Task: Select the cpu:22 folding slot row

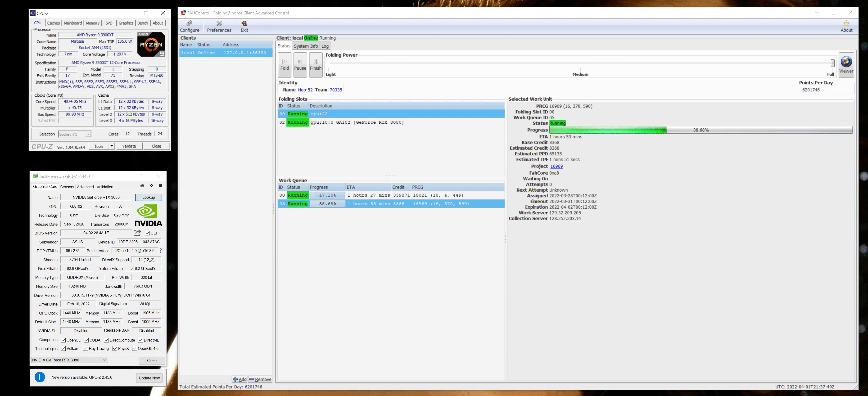Action: click(x=391, y=114)
